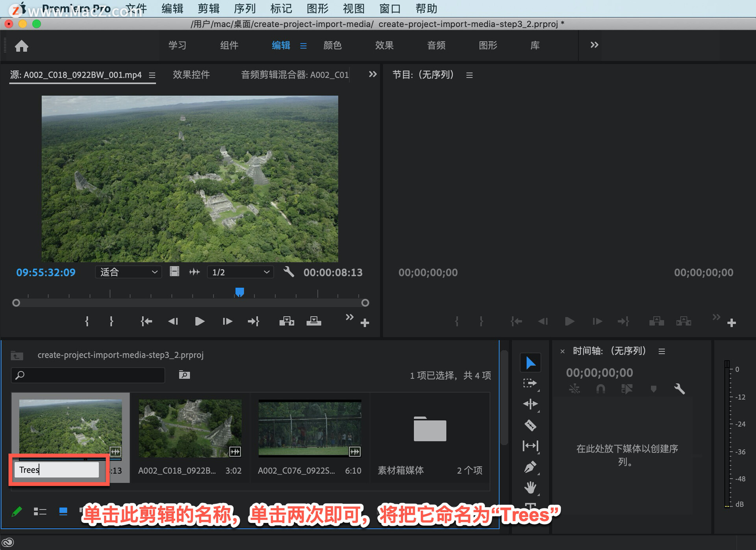Image resolution: width=756 pixels, height=550 pixels.
Task: Click Source zoom scroll bar right handle
Action: (x=365, y=303)
